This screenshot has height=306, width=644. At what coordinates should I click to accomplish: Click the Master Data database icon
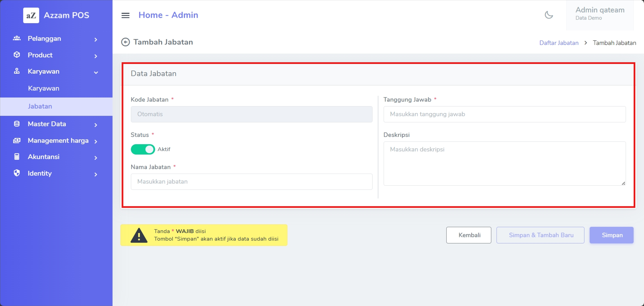(17, 124)
